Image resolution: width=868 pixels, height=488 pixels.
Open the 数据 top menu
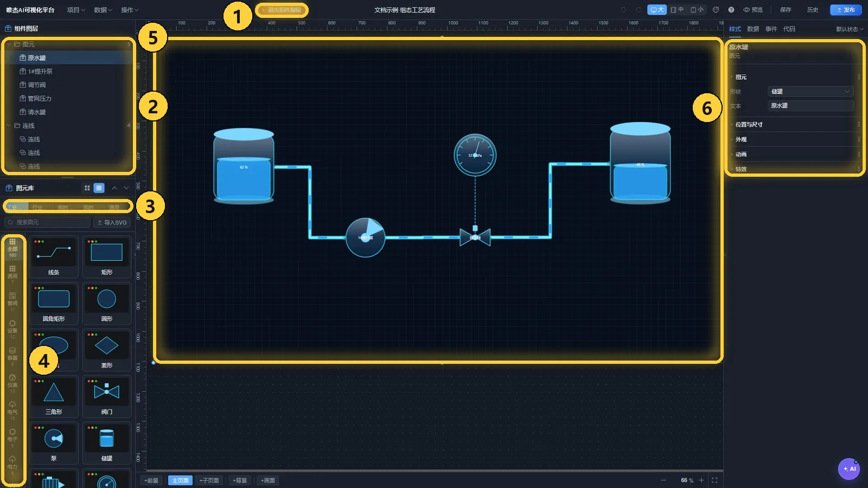[103, 10]
